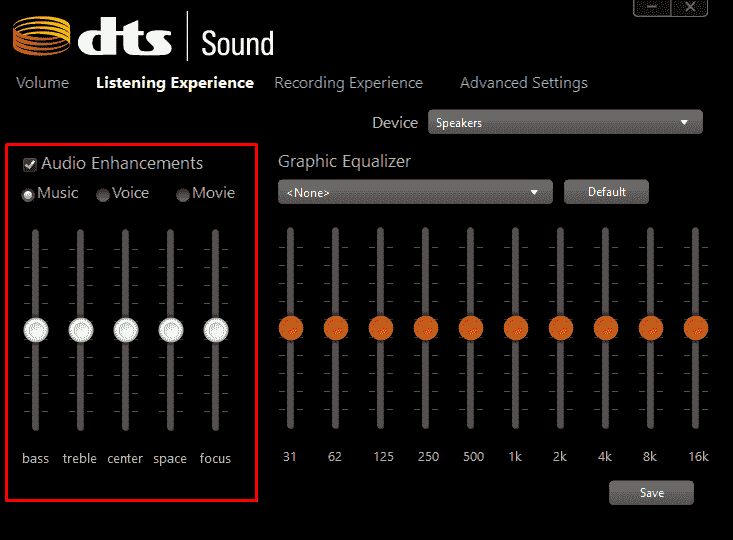The width and height of the screenshot is (733, 540).
Task: Click the bass slider knob
Action: (x=35, y=329)
